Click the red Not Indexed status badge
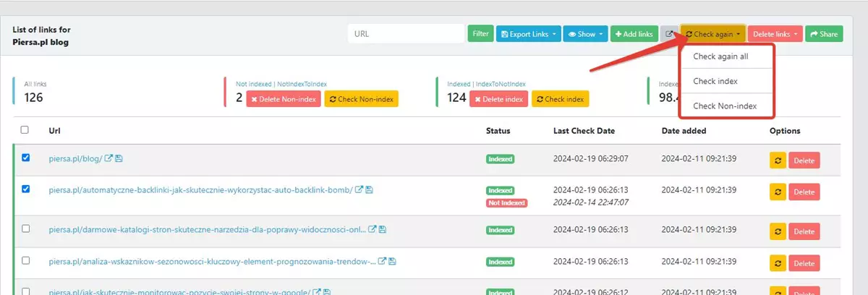Image resolution: width=868 pixels, height=295 pixels. coord(506,203)
